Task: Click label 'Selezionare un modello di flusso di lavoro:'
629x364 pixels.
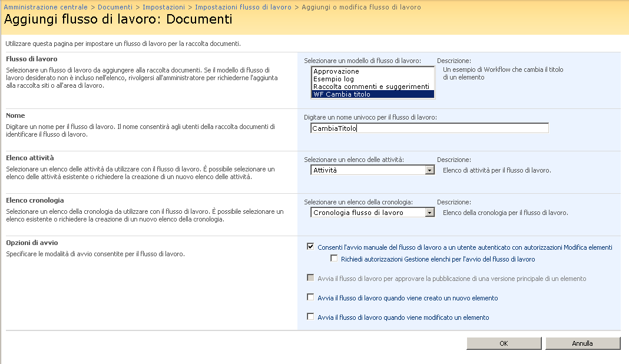Action: [x=363, y=61]
